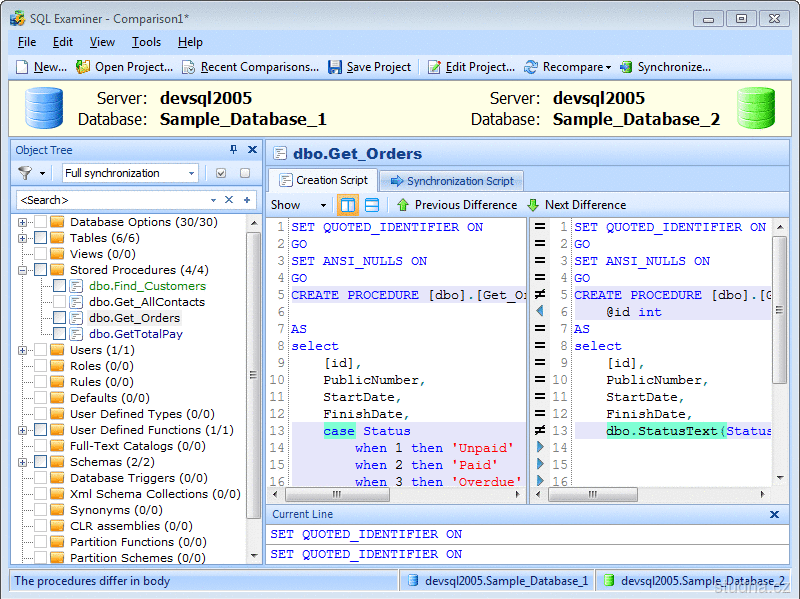This screenshot has height=599, width=800.
Task: Pin the Object Tree panel
Action: 234,150
